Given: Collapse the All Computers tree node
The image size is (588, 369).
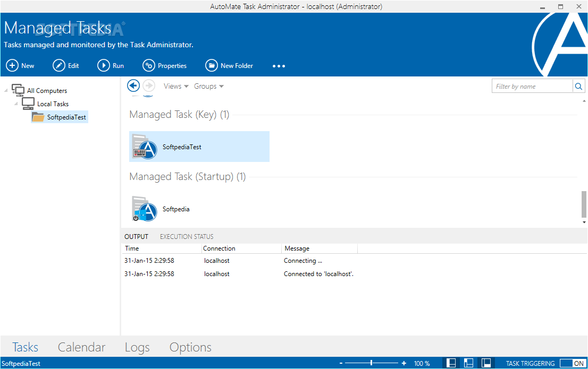Looking at the screenshot, I should 6,90.
